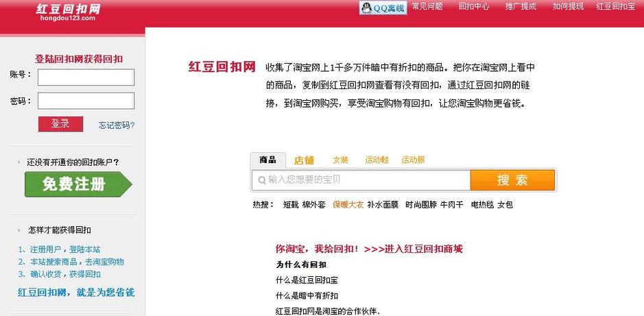The height and width of the screenshot is (316, 644).
Task: Click slogan 红豆回扣网,就是为您省钱
Action: 76,293
